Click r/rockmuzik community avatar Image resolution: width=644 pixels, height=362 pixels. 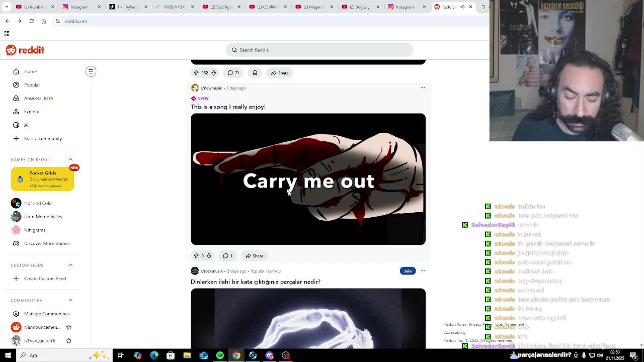195,271
